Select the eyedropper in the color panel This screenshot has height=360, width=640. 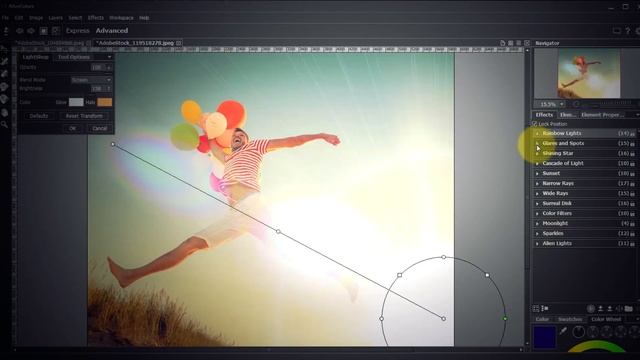click(x=563, y=331)
